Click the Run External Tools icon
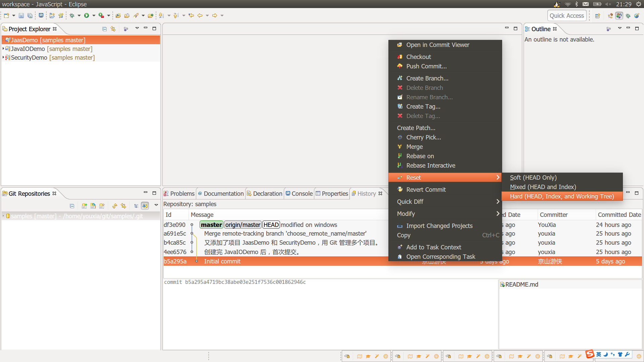The image size is (644, 362). coord(101,15)
